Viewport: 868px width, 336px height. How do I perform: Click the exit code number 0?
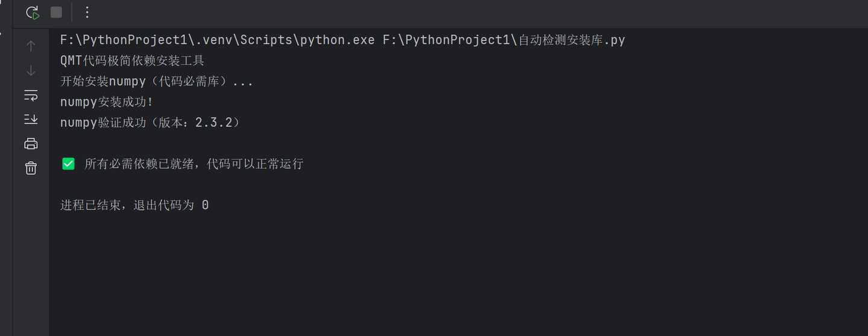point(205,205)
